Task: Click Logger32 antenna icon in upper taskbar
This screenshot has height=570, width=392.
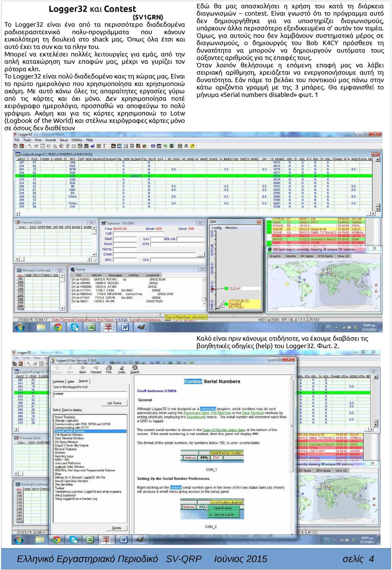Action: coord(108,327)
